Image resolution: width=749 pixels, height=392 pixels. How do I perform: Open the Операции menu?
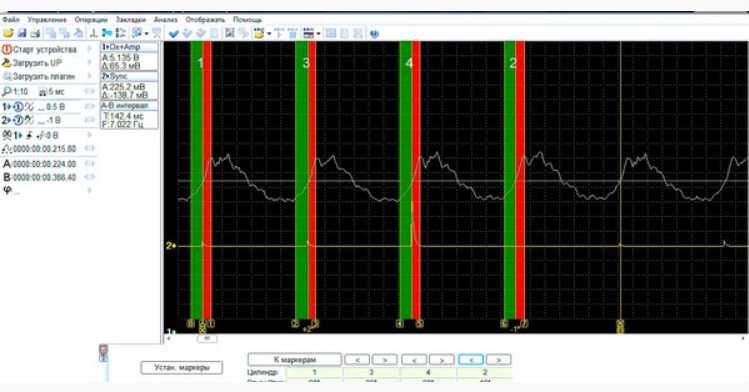point(91,20)
